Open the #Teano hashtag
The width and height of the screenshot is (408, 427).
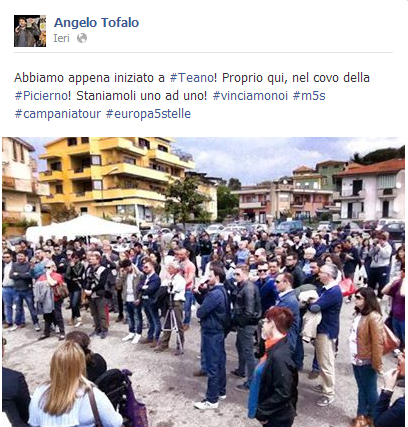tap(191, 78)
